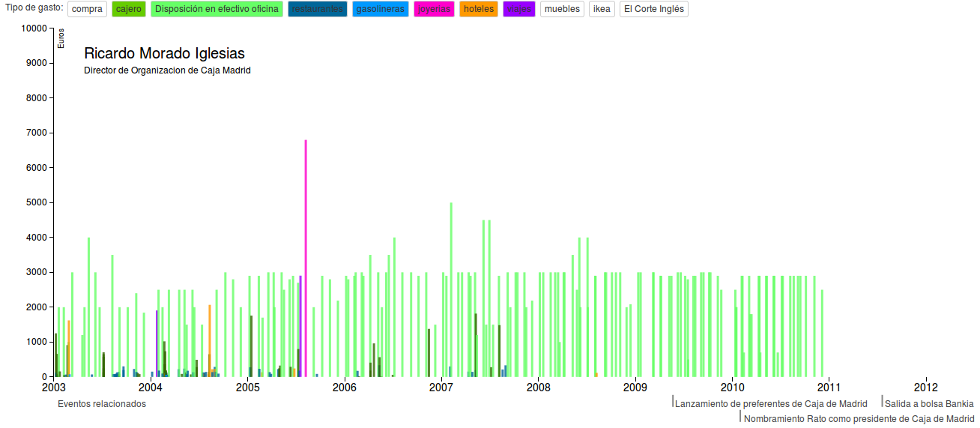The image size is (980, 428).
Task: Click the 'Ricardo Morado Iglesias' title
Action: pos(164,53)
